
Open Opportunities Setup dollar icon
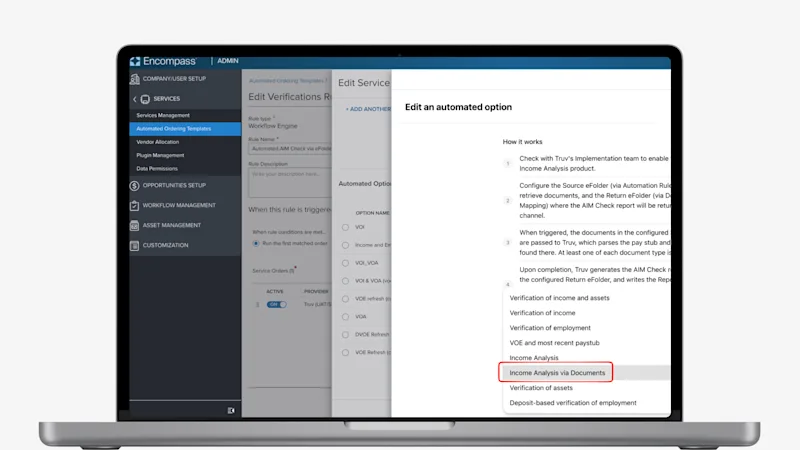[134, 186]
